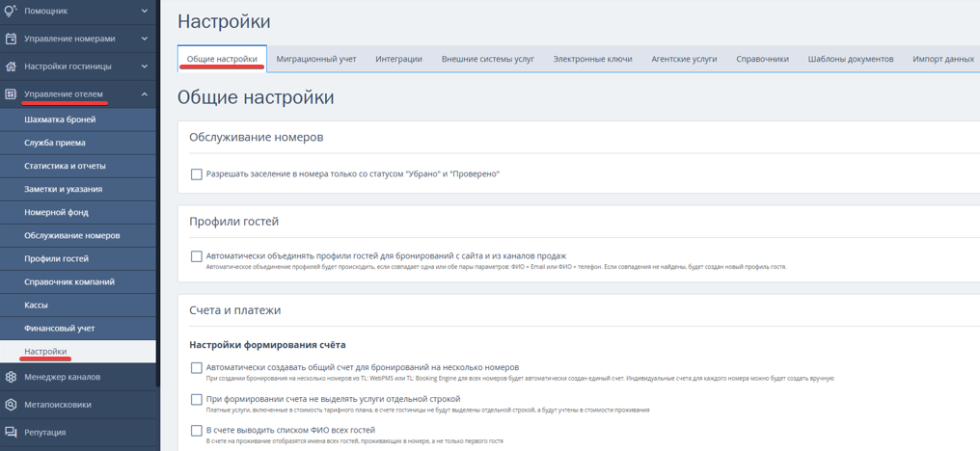Click the chat icon beside Репутация
Viewport: 980px width, 451px height.
click(x=11, y=433)
